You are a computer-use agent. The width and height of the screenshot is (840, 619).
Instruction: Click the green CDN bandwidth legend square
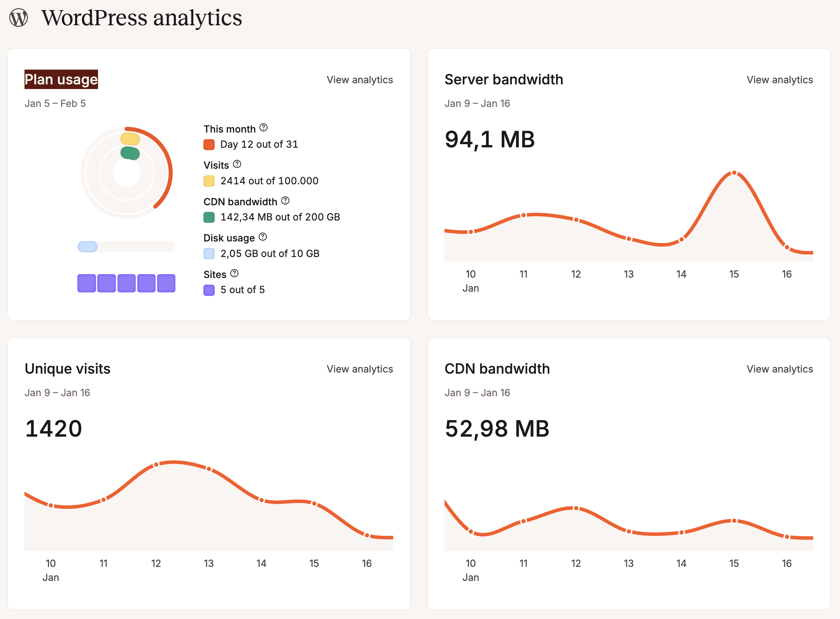[209, 217]
